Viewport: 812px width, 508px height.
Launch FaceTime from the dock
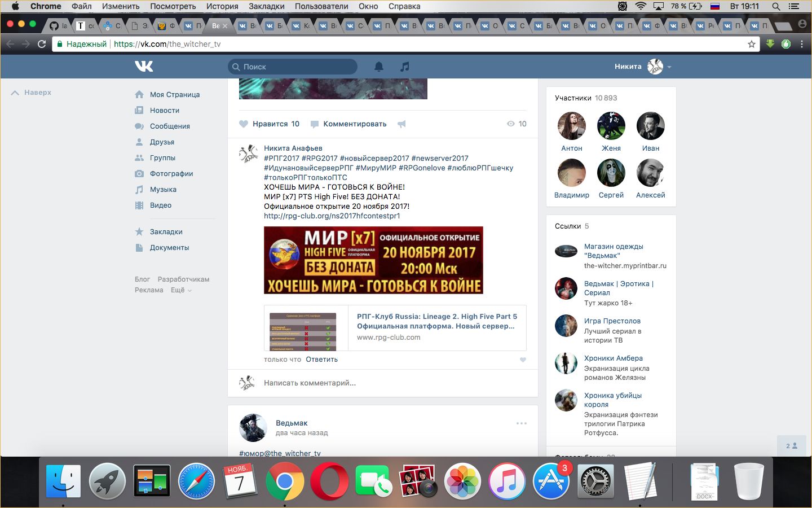(373, 481)
